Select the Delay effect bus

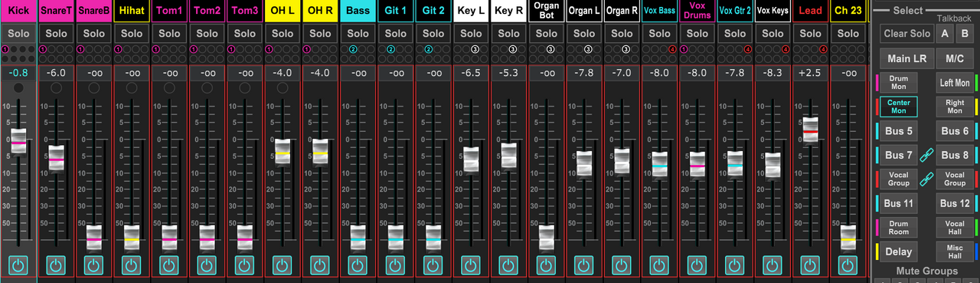tap(899, 252)
